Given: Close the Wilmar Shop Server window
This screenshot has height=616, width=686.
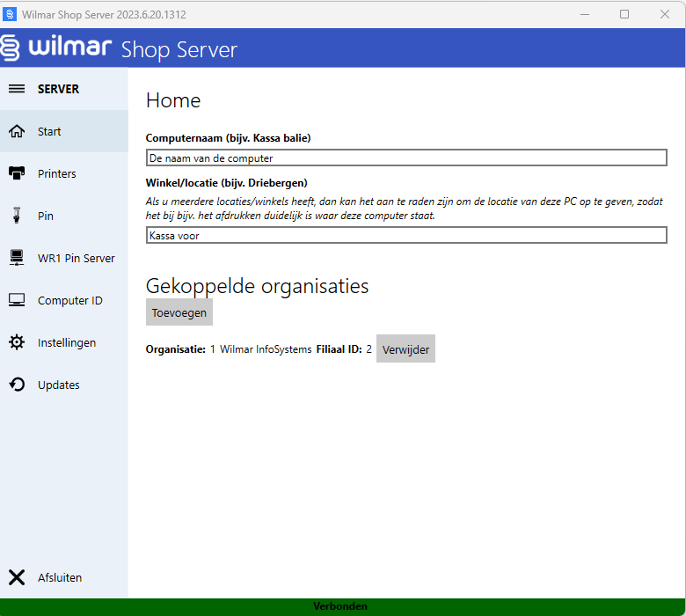Looking at the screenshot, I should tap(664, 14).
